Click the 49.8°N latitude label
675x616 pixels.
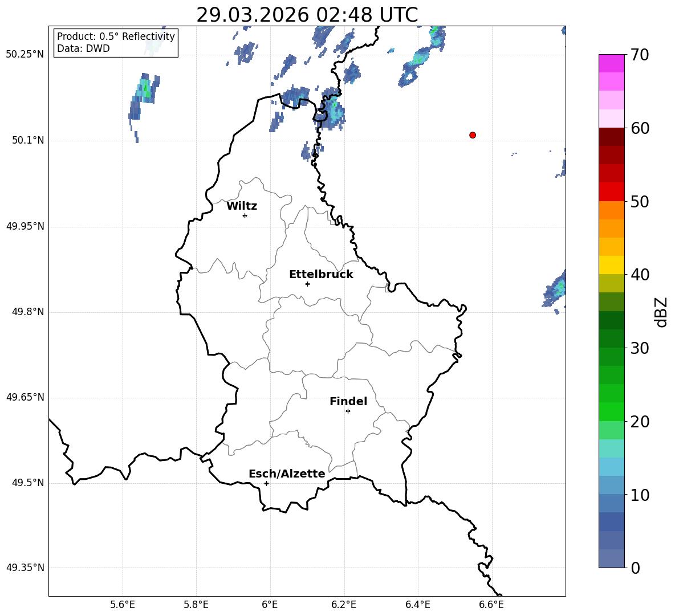[28, 312]
